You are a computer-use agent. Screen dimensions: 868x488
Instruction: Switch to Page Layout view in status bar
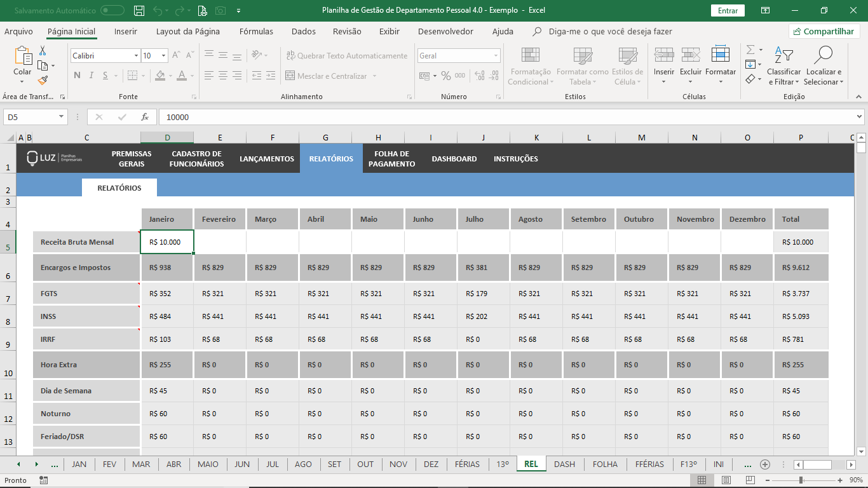pos(726,480)
